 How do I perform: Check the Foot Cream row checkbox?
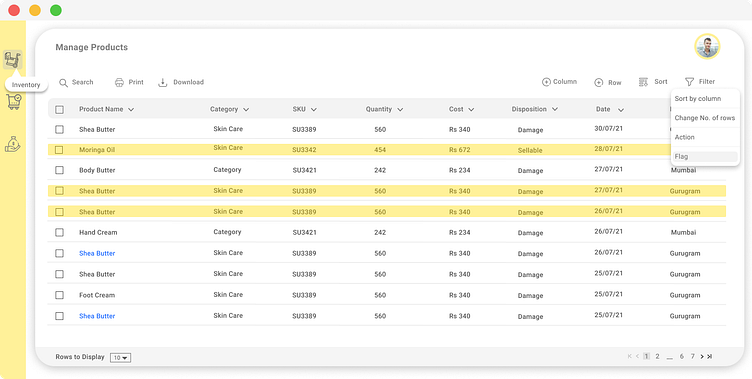point(59,295)
